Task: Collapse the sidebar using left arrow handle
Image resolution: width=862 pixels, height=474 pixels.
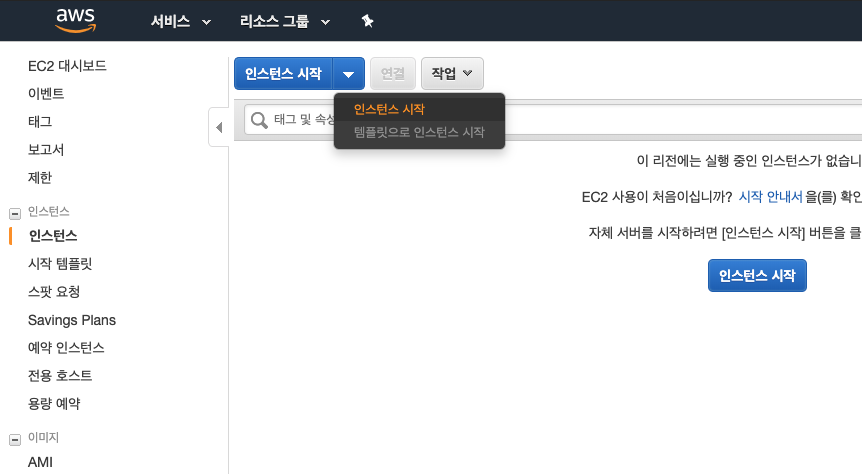Action: (x=219, y=127)
